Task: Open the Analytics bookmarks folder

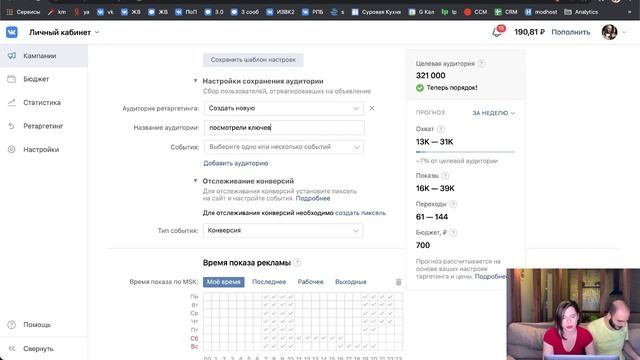Action: pyautogui.click(x=581, y=12)
